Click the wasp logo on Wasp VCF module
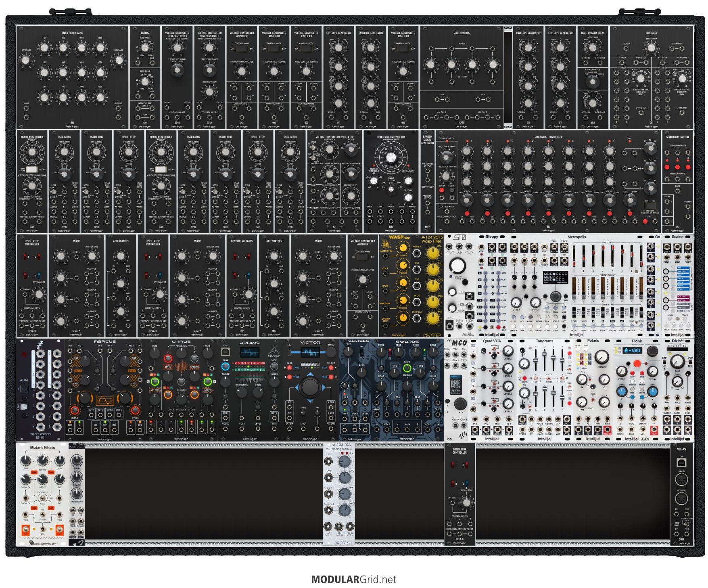The width and height of the screenshot is (708, 588). click(x=386, y=244)
